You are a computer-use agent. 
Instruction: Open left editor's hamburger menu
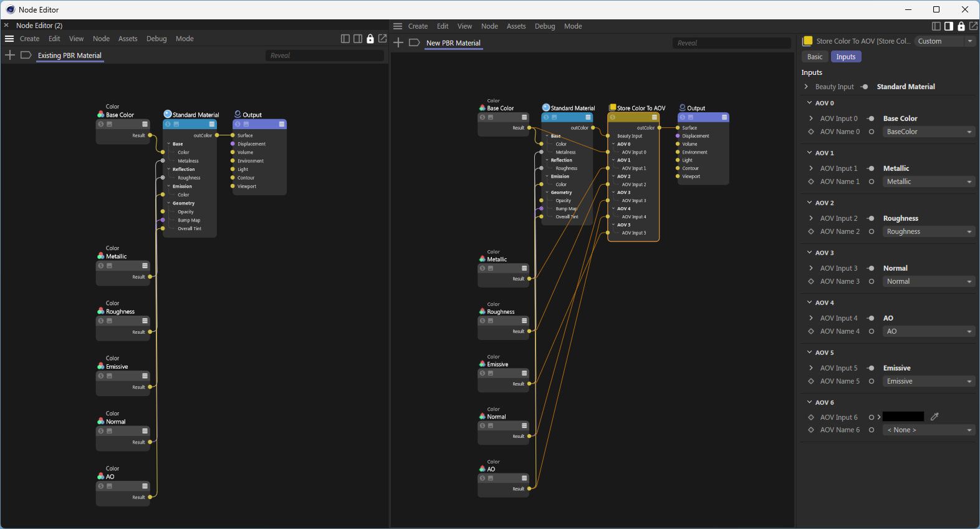click(x=9, y=39)
